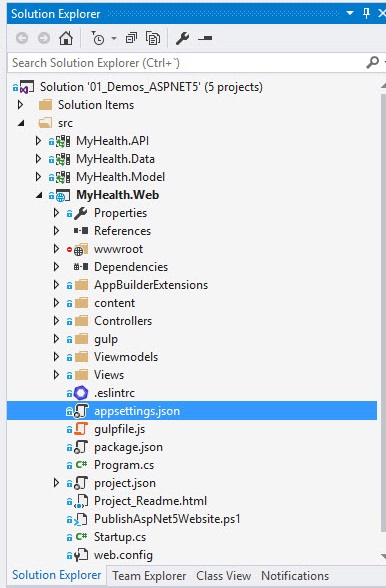Click the search magnifier icon
The height and width of the screenshot is (588, 386).
[372, 62]
